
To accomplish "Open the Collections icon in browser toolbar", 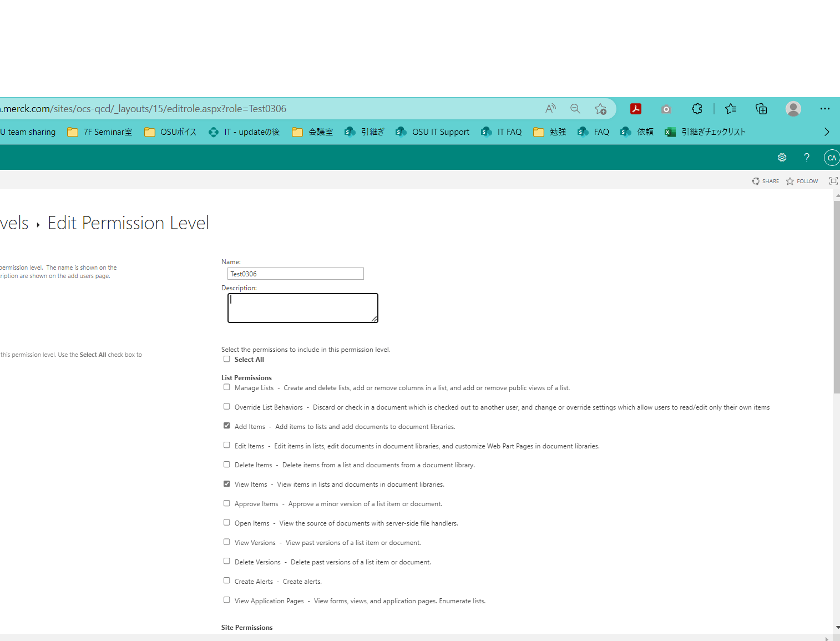I will tap(761, 109).
